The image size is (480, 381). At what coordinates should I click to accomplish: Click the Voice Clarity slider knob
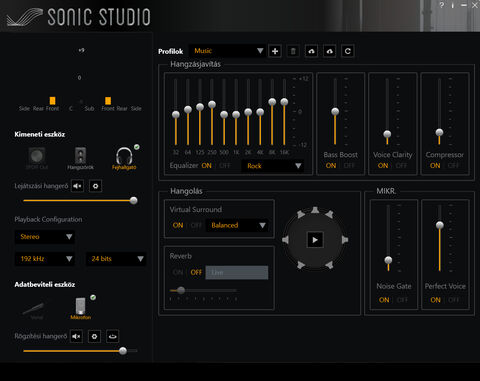click(x=387, y=134)
